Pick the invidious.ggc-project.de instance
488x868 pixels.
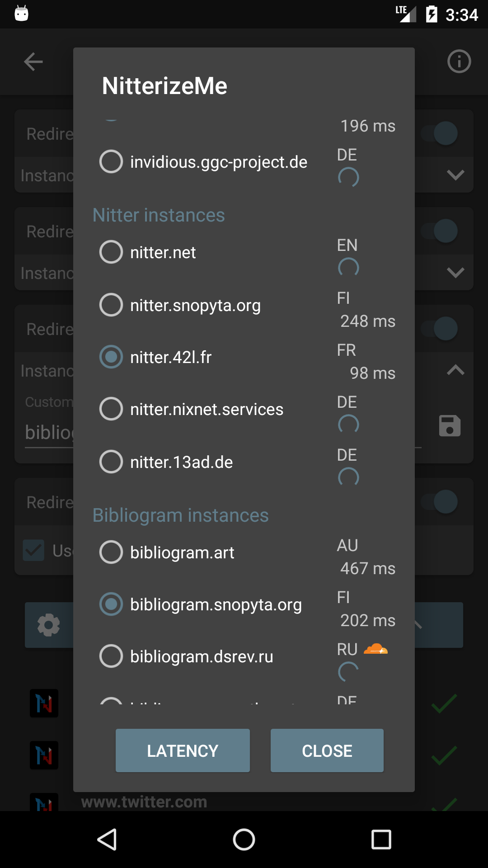111,161
